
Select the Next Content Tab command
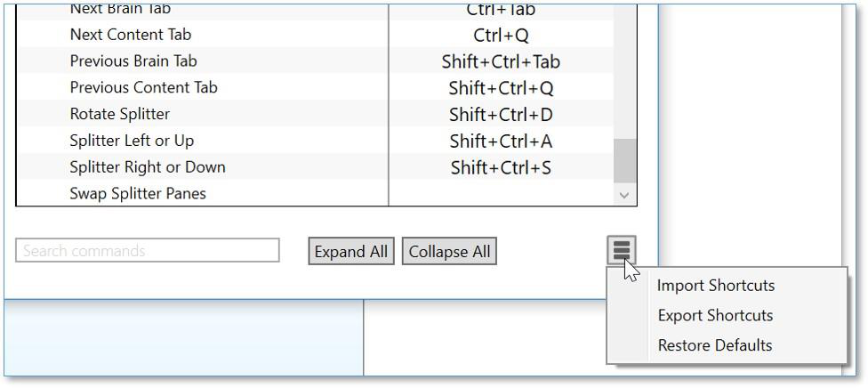tap(131, 35)
